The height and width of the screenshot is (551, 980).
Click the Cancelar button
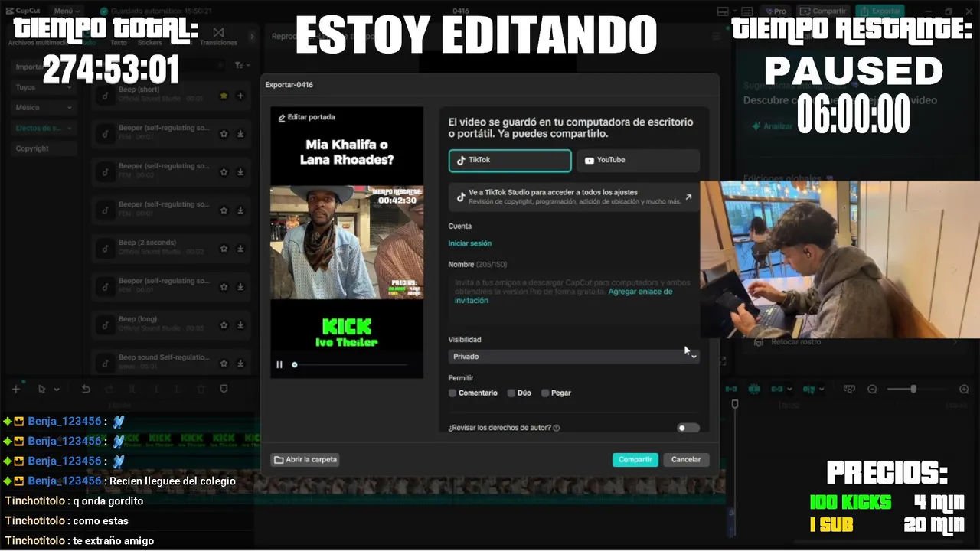click(x=686, y=460)
